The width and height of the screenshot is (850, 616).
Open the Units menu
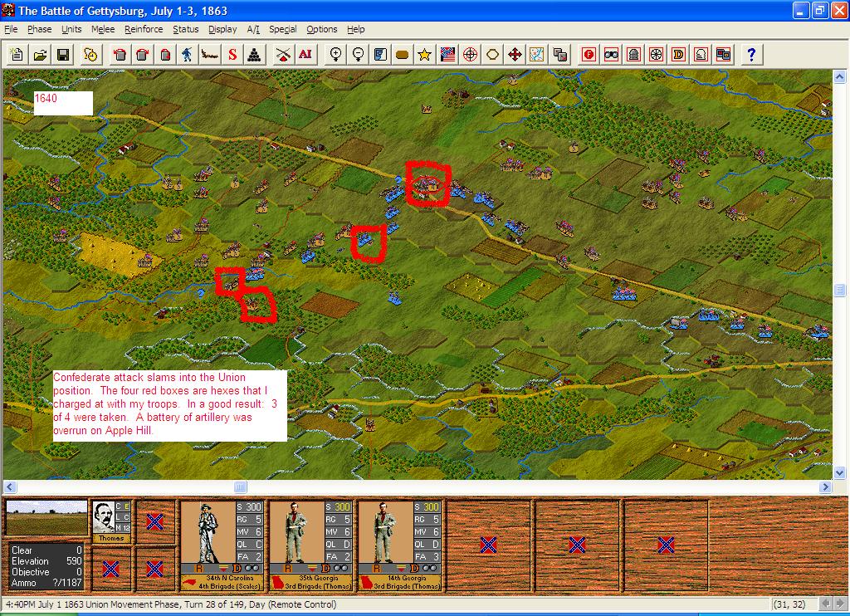71,29
